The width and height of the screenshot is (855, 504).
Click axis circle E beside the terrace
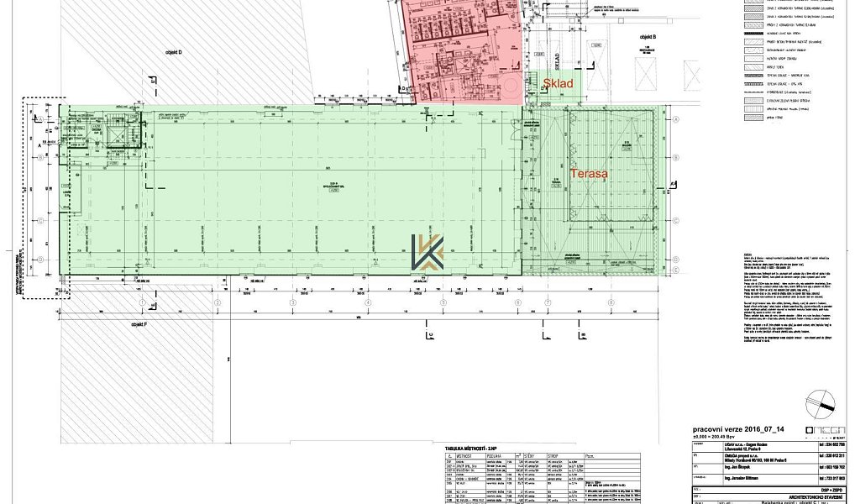pyautogui.click(x=675, y=270)
